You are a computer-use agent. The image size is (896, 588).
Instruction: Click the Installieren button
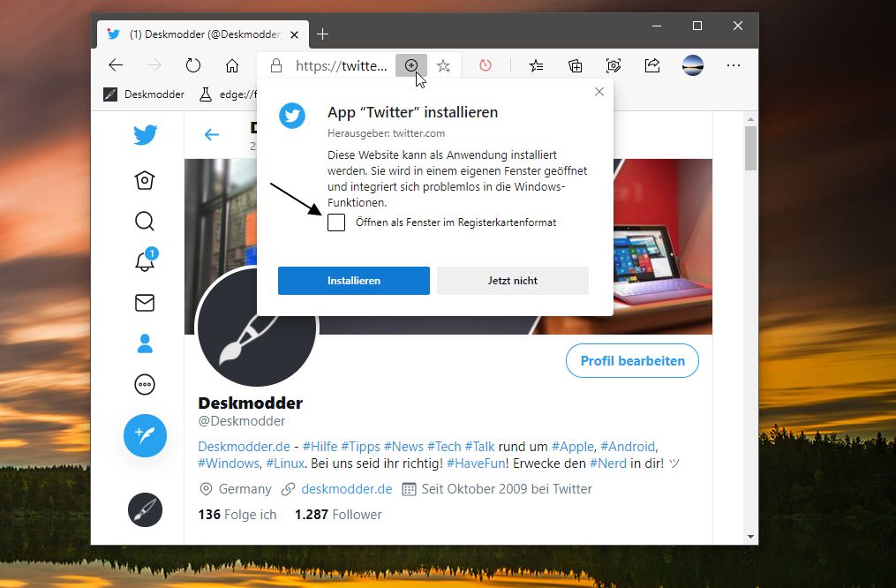tap(354, 281)
